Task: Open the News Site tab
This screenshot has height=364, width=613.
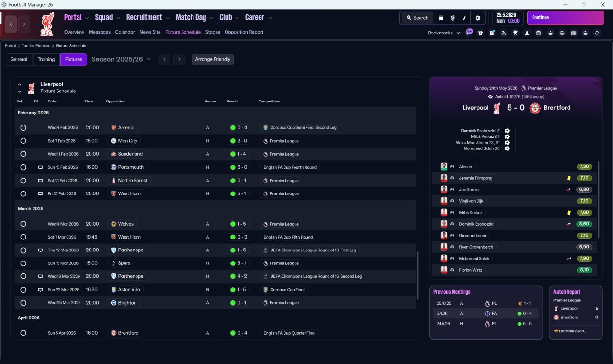Action: pyautogui.click(x=150, y=32)
